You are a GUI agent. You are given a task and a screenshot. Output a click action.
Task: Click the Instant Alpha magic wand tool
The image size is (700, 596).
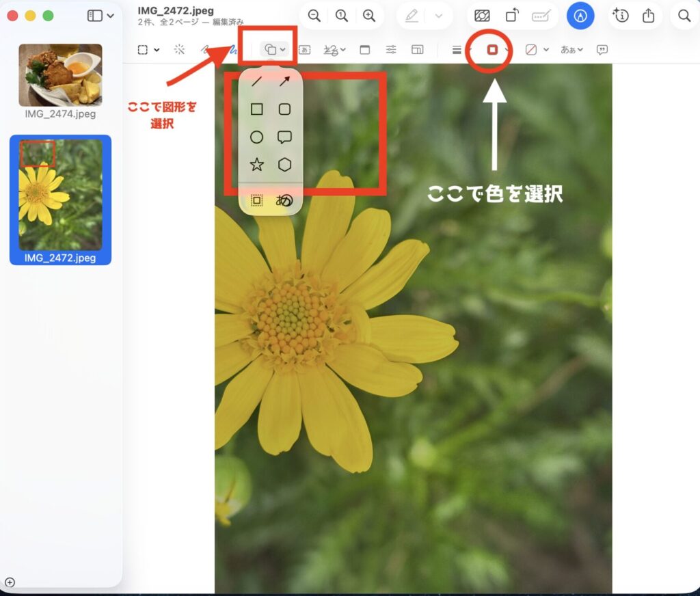[x=179, y=49]
